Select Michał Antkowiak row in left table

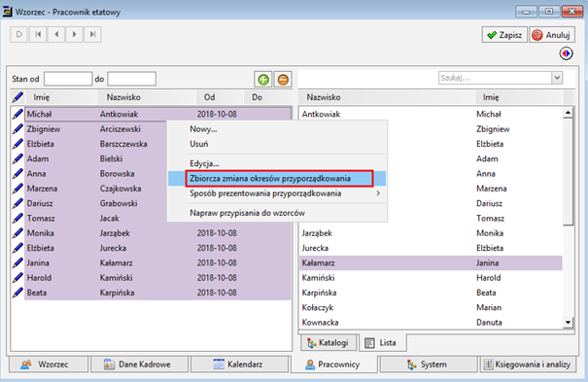157,114
